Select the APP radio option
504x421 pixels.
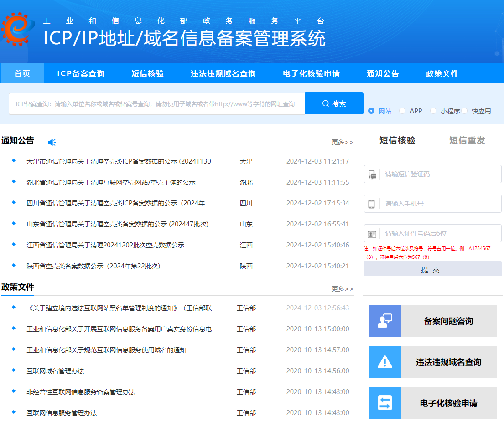click(x=402, y=111)
